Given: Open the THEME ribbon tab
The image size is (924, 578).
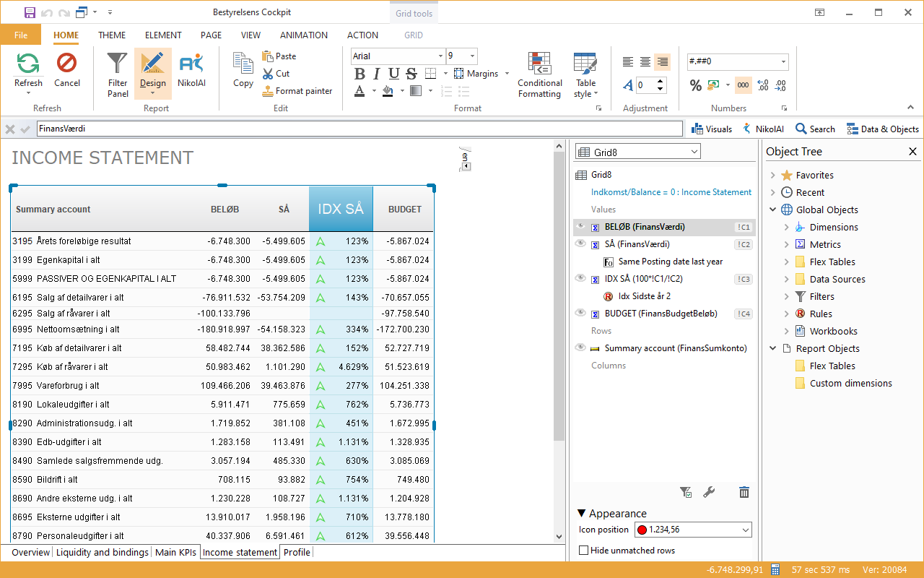Looking at the screenshot, I should point(112,35).
